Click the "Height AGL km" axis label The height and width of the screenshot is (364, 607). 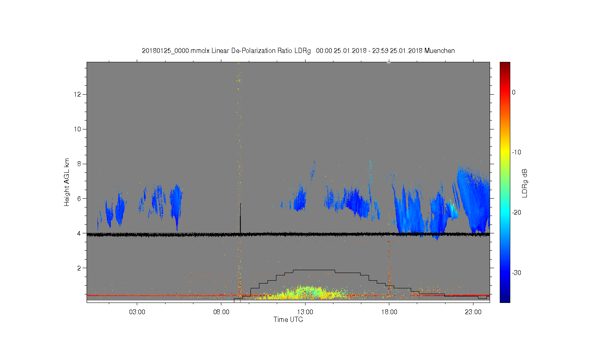coord(67,182)
